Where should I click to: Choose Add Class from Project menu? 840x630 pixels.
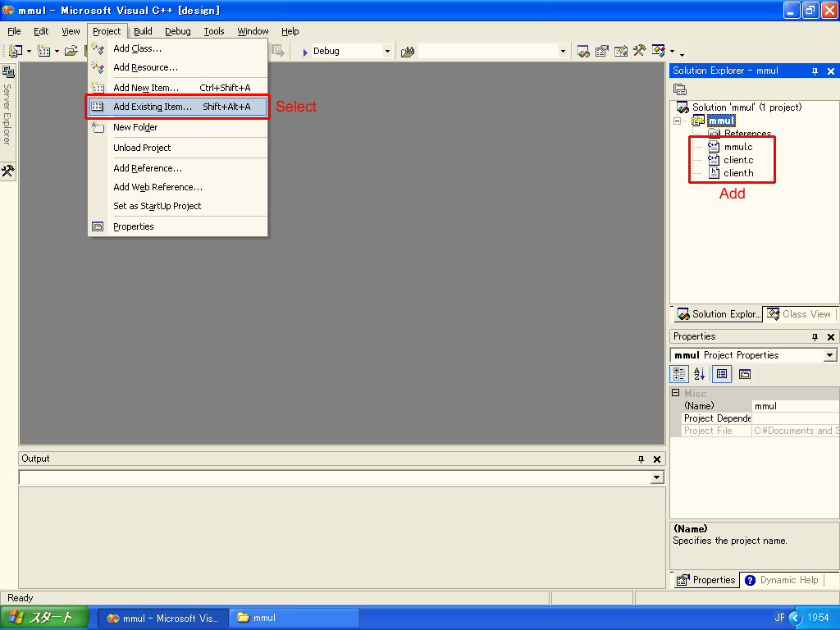click(178, 48)
